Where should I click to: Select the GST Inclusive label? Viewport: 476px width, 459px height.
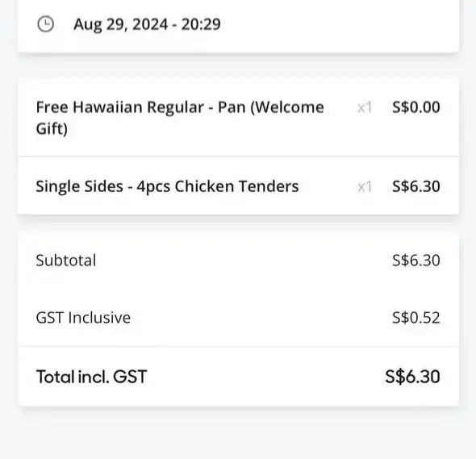point(83,318)
